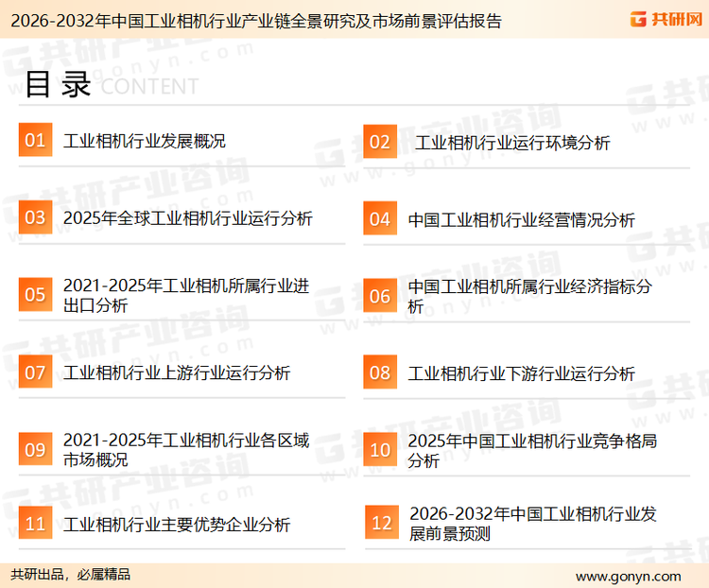Screen dimensions: 709x588
Task: Select the 09 chapter number badge
Action: [35, 450]
